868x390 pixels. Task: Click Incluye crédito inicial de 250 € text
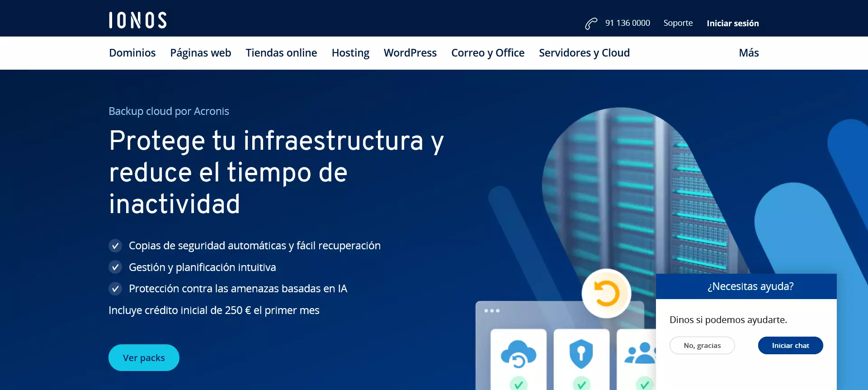[x=214, y=310]
